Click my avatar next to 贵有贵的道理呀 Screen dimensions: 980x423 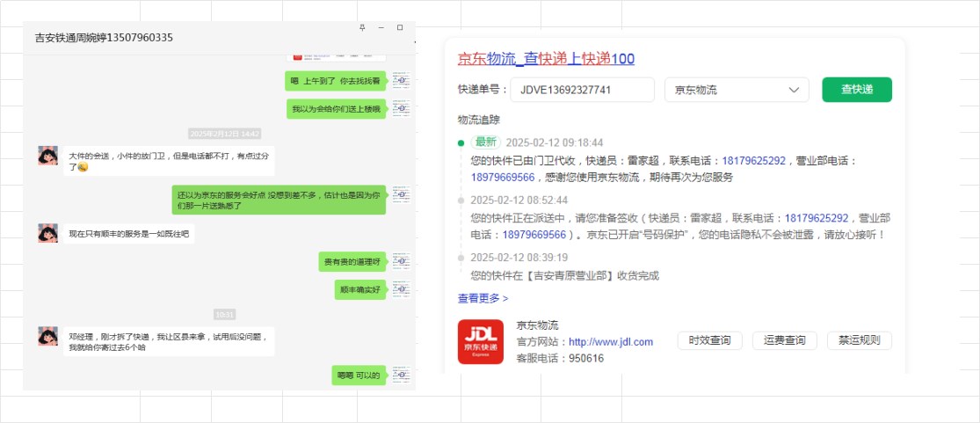point(402,261)
